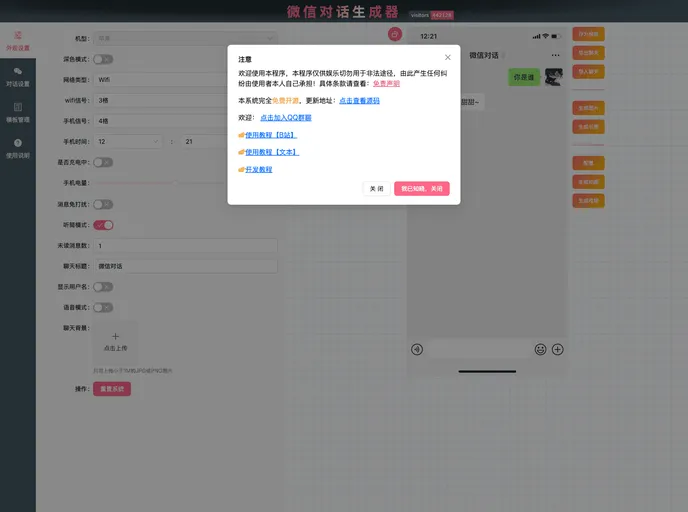Image resolution: width=688 pixels, height=512 pixels.
Task: Enable the 语音模式 switch
Action: pos(103,308)
